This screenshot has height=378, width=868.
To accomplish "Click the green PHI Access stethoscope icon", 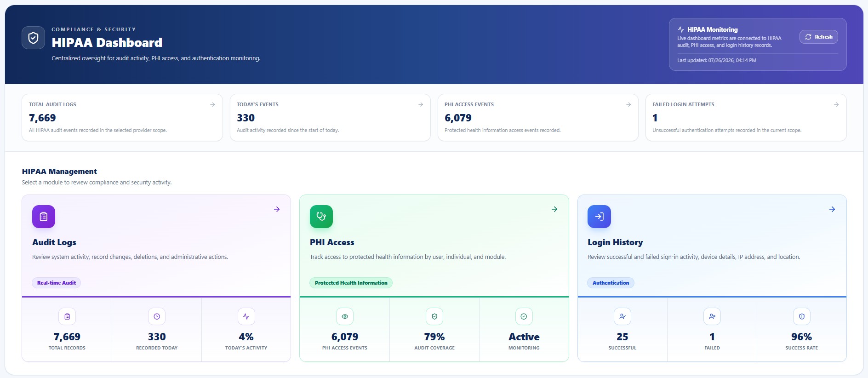I will coord(321,217).
